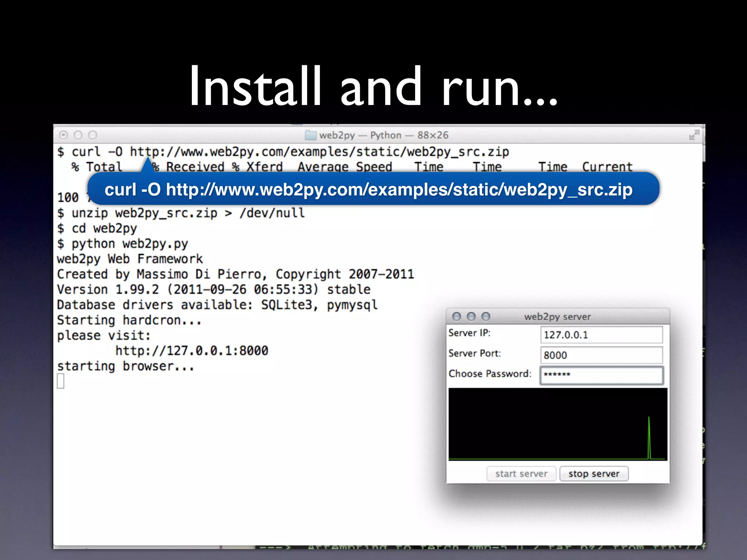Screen dimensions: 747x560
Task: Click the web2py server window title
Action: (557, 317)
